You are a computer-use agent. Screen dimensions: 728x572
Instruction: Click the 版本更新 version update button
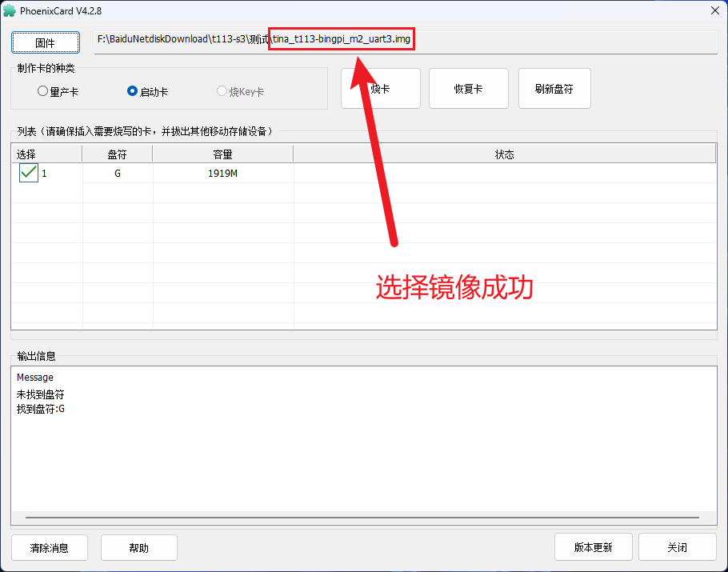[593, 548]
